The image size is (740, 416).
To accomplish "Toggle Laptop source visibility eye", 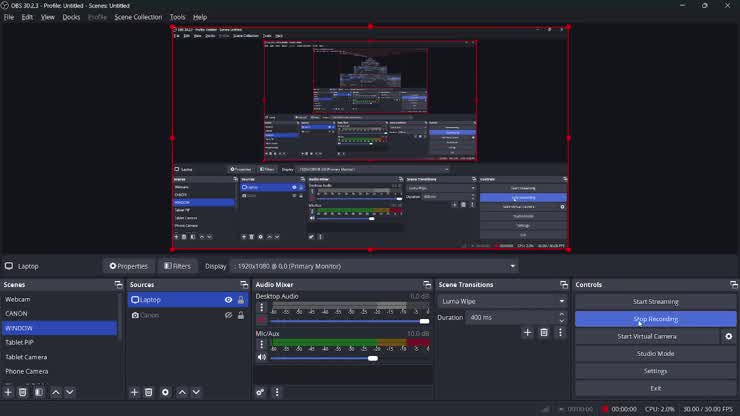I will (x=228, y=300).
